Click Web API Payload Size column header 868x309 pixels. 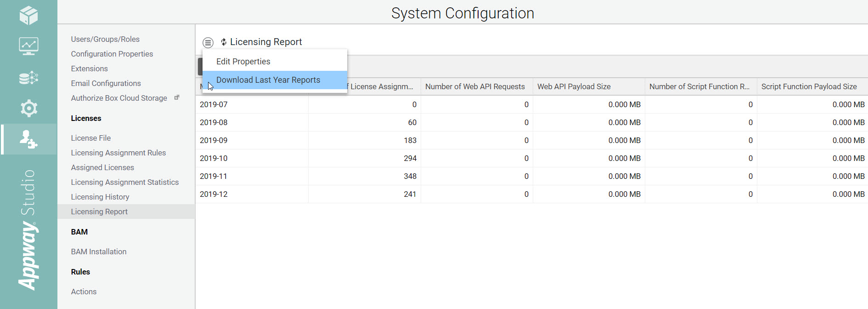click(574, 86)
